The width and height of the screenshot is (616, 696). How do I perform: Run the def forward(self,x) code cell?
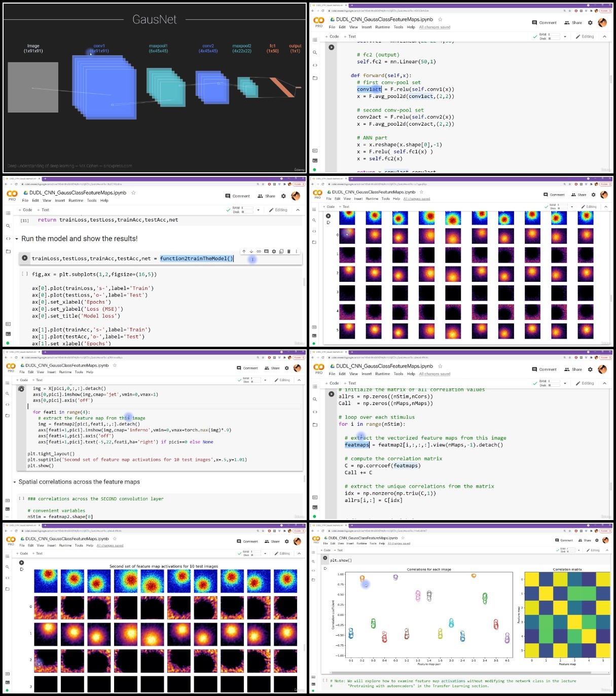(x=331, y=47)
